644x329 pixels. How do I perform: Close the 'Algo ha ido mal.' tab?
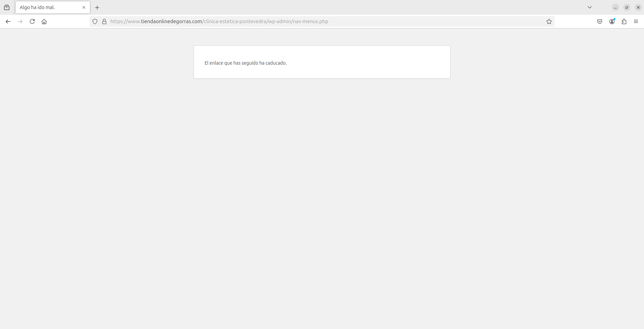click(x=84, y=7)
